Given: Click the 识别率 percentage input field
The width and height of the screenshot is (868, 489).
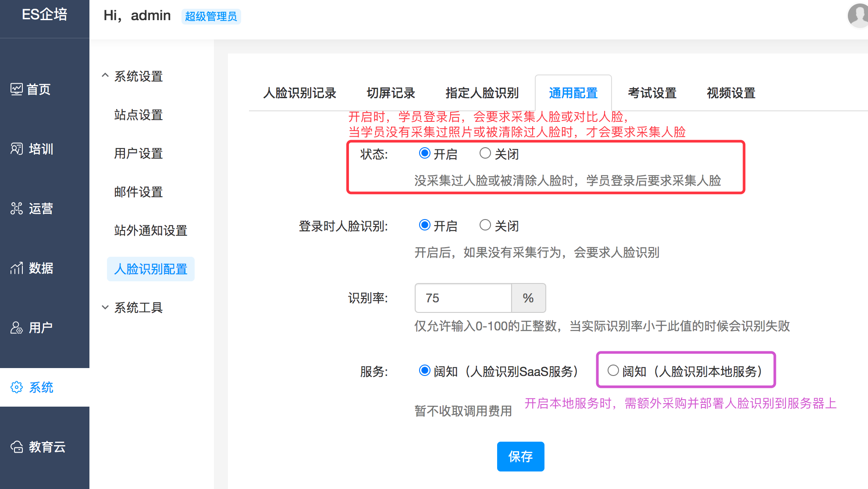Looking at the screenshot, I should pyautogui.click(x=463, y=298).
